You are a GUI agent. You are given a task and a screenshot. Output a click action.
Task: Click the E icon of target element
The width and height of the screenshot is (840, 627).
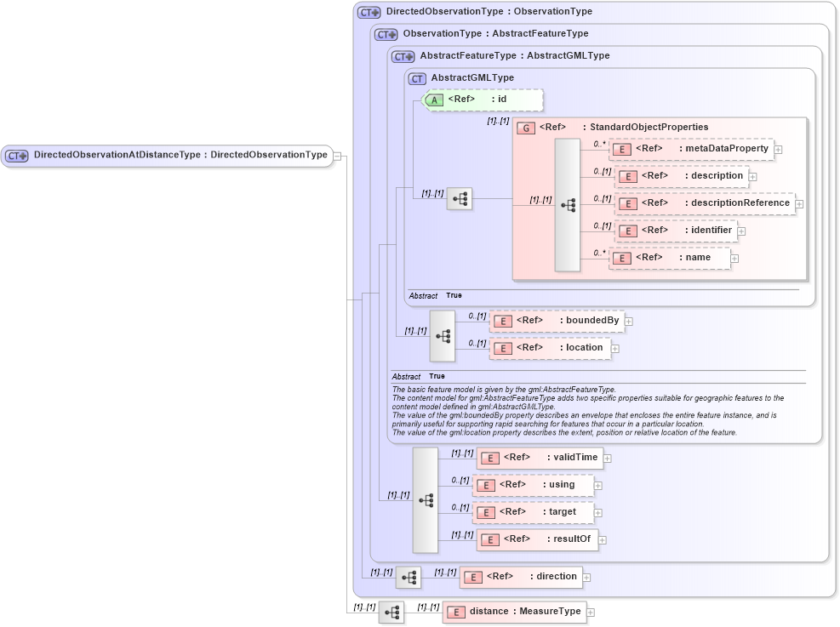pyautogui.click(x=485, y=513)
